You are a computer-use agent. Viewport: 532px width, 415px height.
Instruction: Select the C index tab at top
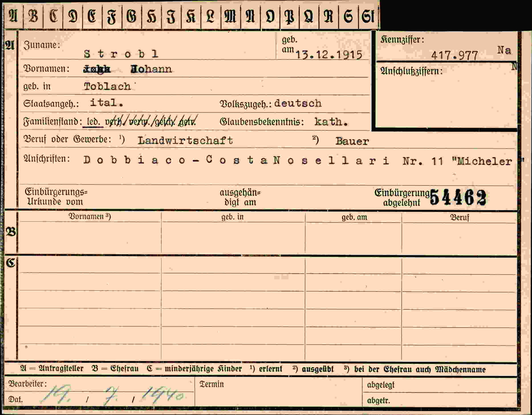pos(53,16)
